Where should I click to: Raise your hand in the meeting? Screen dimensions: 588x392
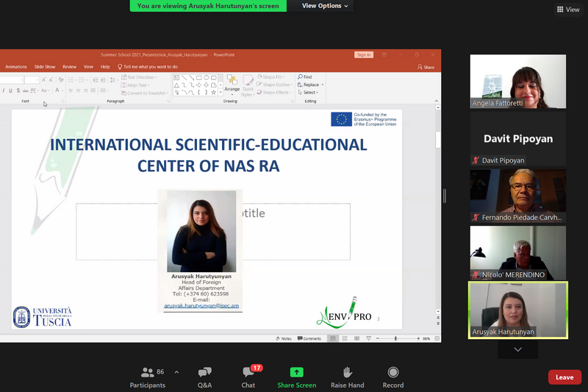[x=347, y=377]
